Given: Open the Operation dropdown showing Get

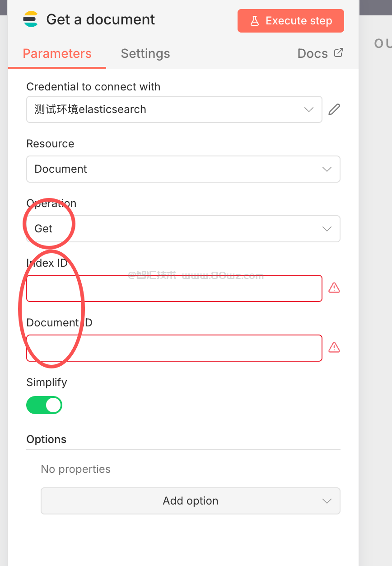Looking at the screenshot, I should tap(183, 229).
